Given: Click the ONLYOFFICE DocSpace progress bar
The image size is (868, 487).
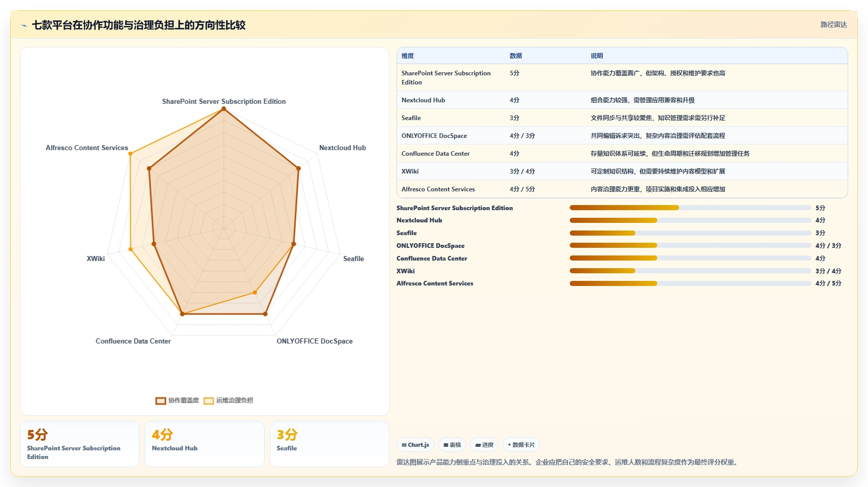Looking at the screenshot, I should coord(690,245).
